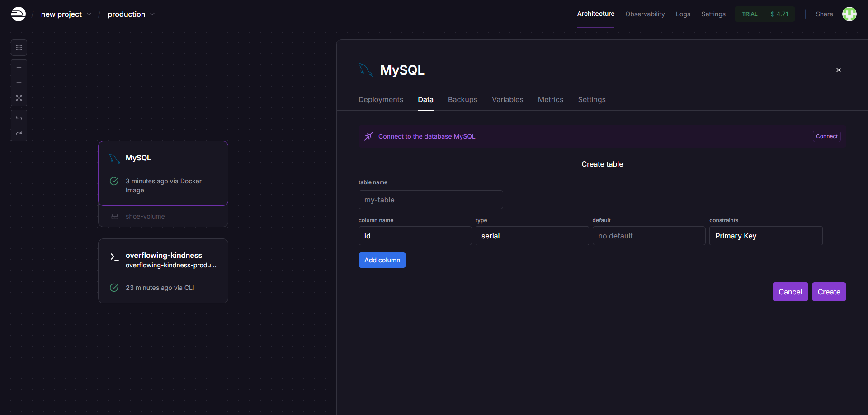868x415 pixels.
Task: Undo last canvas change
Action: click(x=19, y=118)
